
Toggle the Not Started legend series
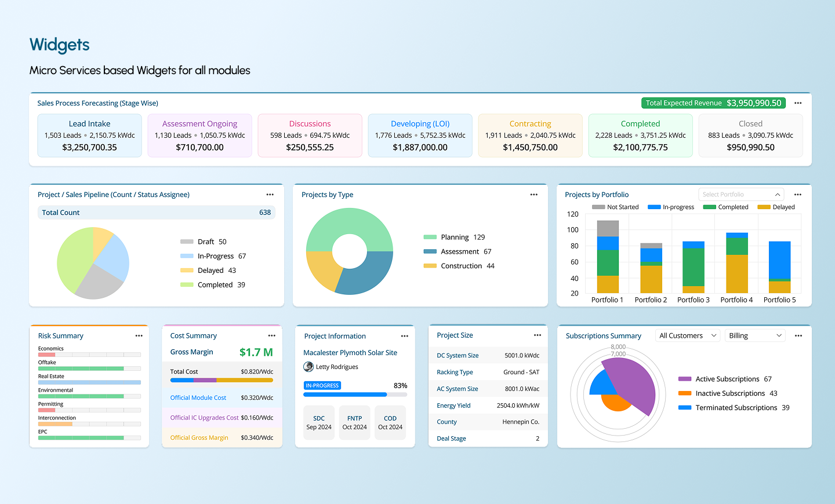click(615, 207)
